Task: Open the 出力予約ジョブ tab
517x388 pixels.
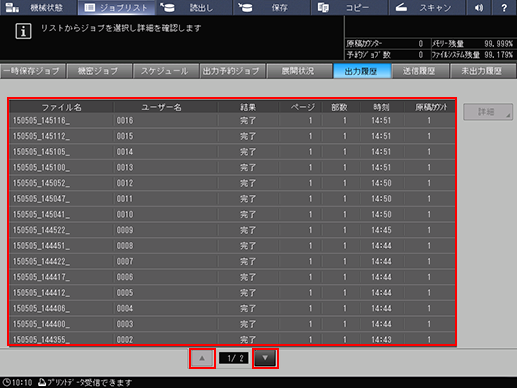Action: click(232, 71)
